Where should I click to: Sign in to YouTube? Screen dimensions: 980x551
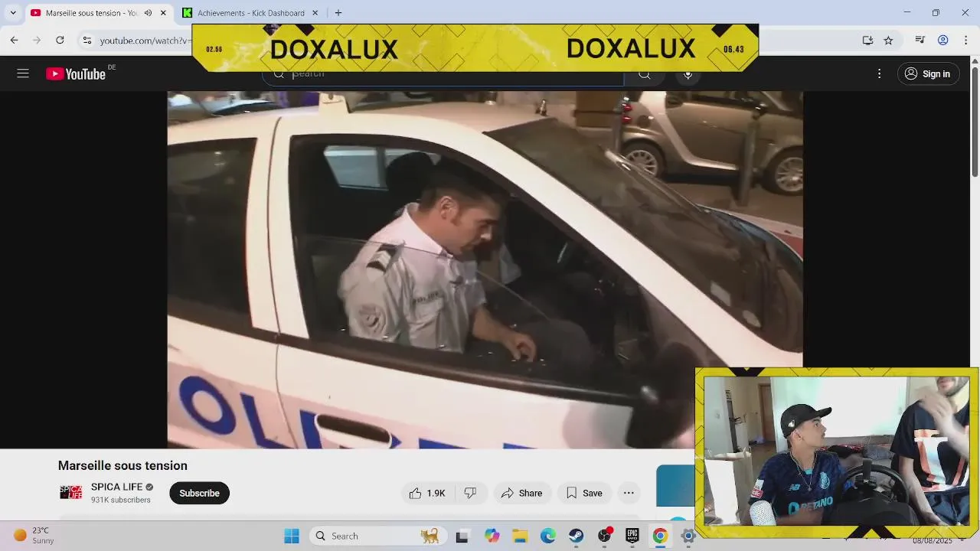coord(928,73)
